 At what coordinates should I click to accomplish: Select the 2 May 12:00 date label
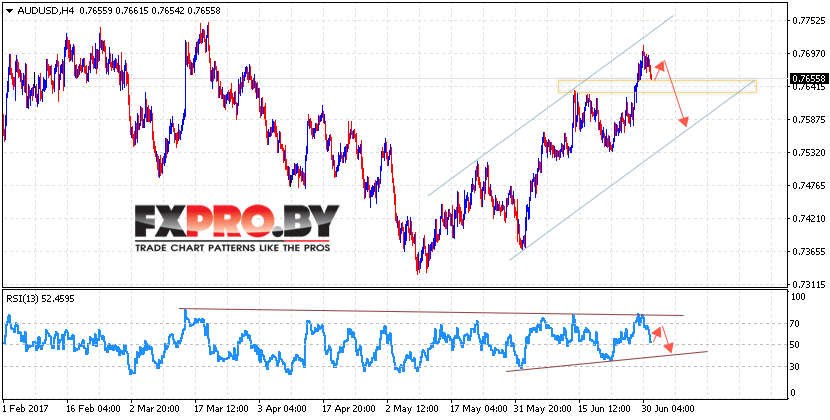point(413,409)
